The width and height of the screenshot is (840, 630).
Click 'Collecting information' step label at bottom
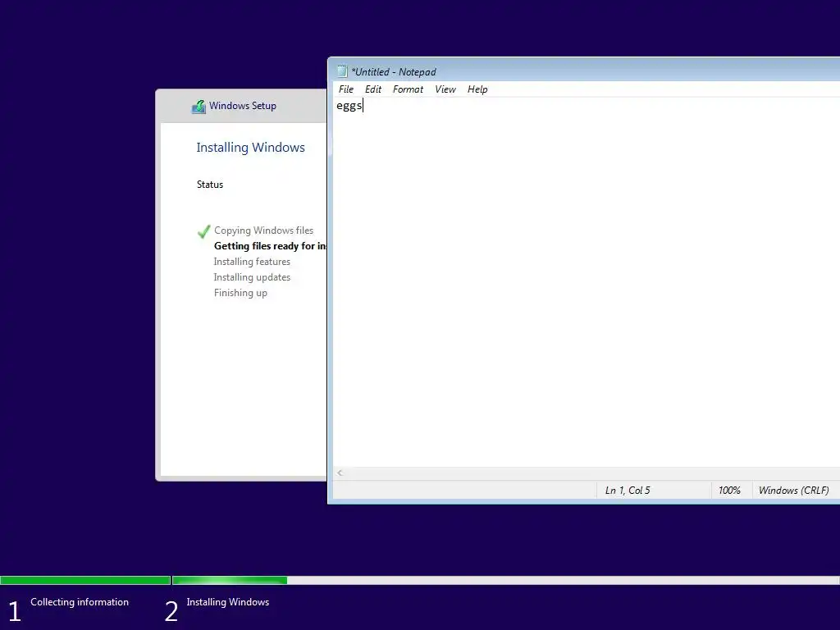[80, 602]
